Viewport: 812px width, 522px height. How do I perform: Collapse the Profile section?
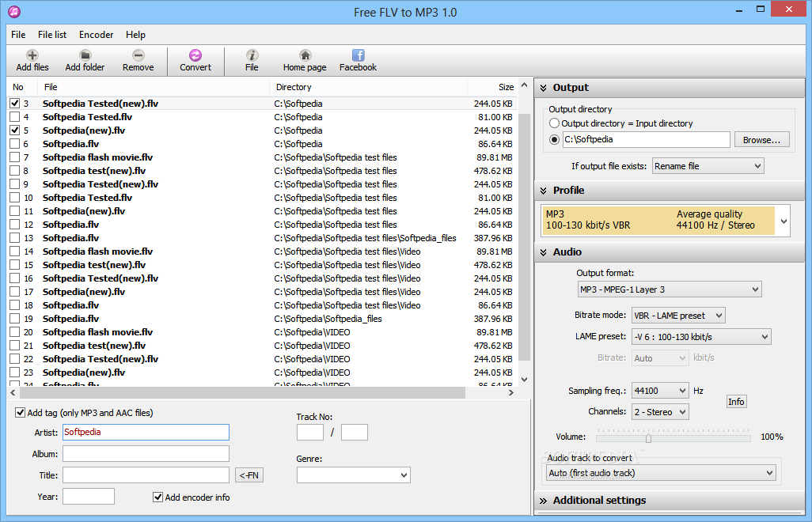(x=543, y=191)
